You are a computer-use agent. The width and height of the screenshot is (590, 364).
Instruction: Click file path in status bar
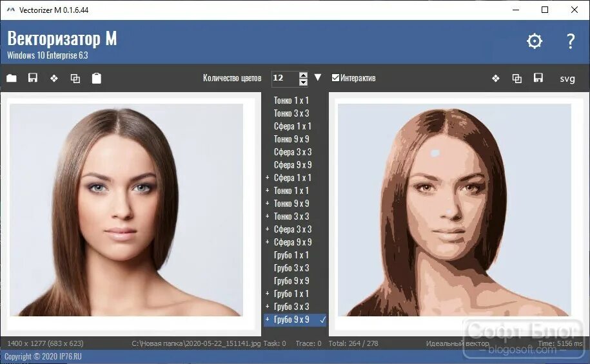coord(196,343)
